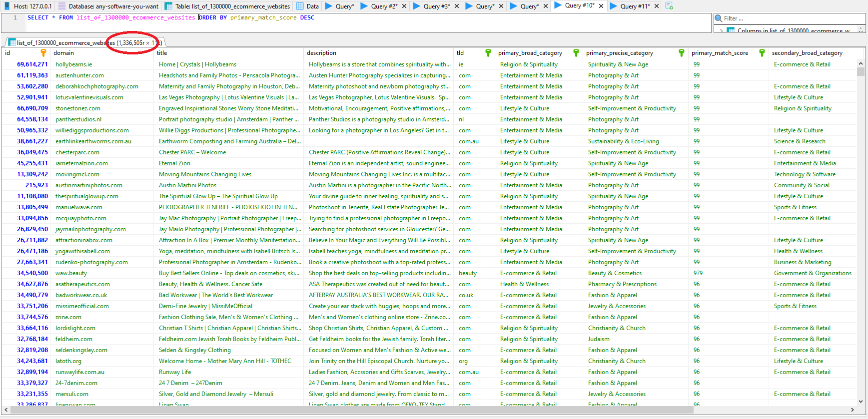868x419 pixels.
Task: Sort by the description column header
Action: point(379,53)
